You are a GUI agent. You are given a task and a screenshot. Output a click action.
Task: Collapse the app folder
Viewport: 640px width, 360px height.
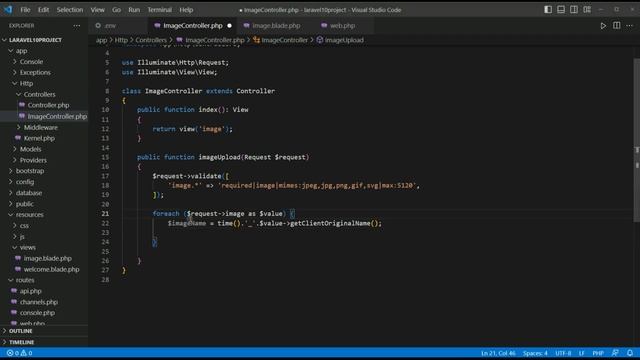21,51
